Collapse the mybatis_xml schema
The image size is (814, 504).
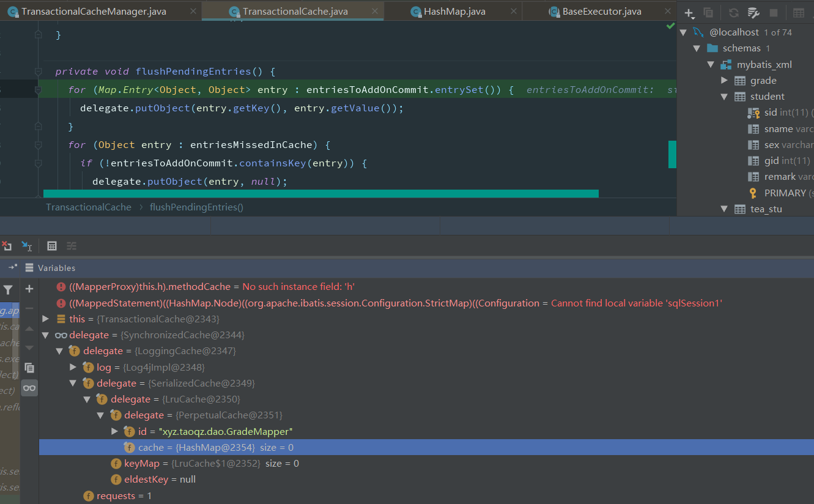[x=711, y=64]
